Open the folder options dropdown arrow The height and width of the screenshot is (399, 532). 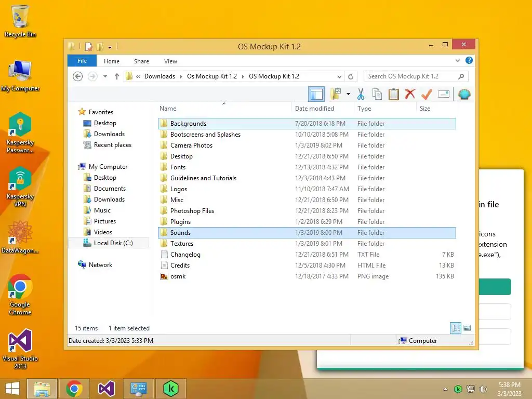point(349,94)
